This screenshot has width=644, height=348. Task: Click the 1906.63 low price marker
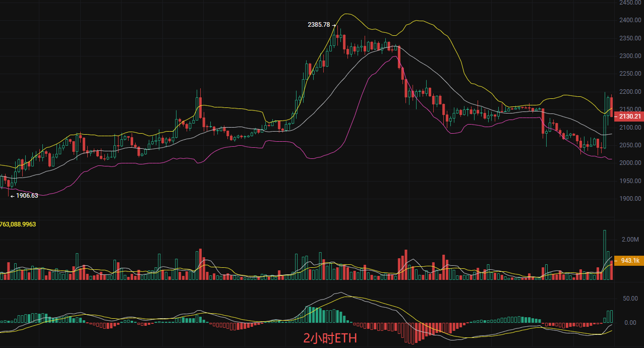pyautogui.click(x=24, y=196)
